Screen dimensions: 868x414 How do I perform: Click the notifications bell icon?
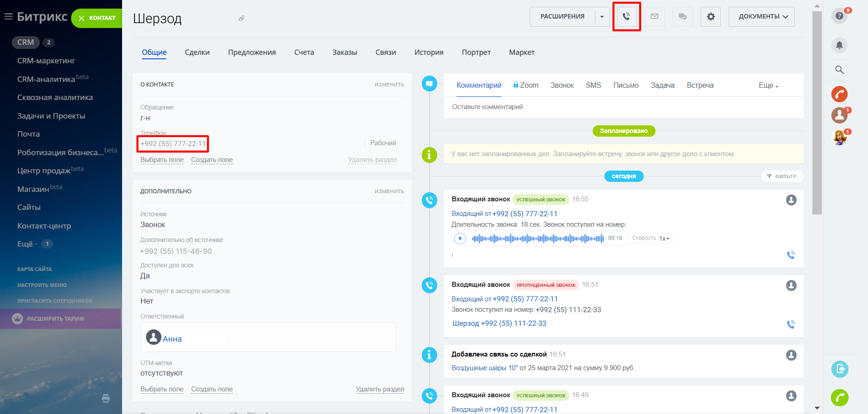(x=839, y=45)
